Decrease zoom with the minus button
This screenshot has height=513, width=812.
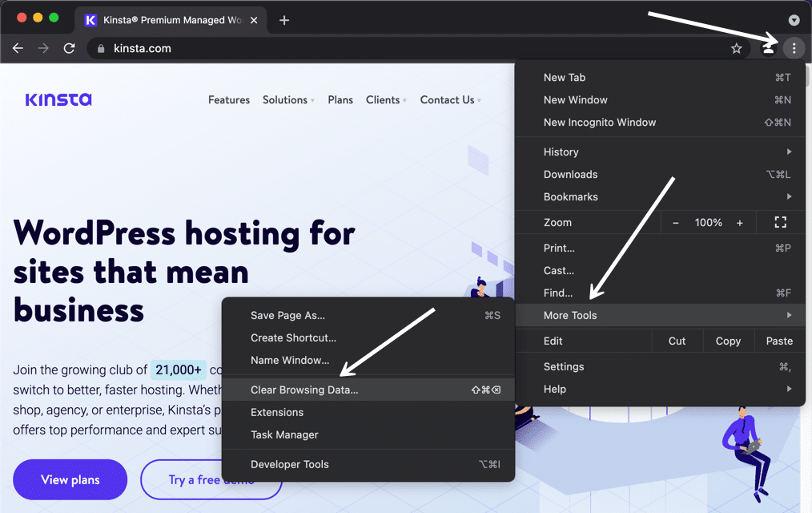coord(676,222)
